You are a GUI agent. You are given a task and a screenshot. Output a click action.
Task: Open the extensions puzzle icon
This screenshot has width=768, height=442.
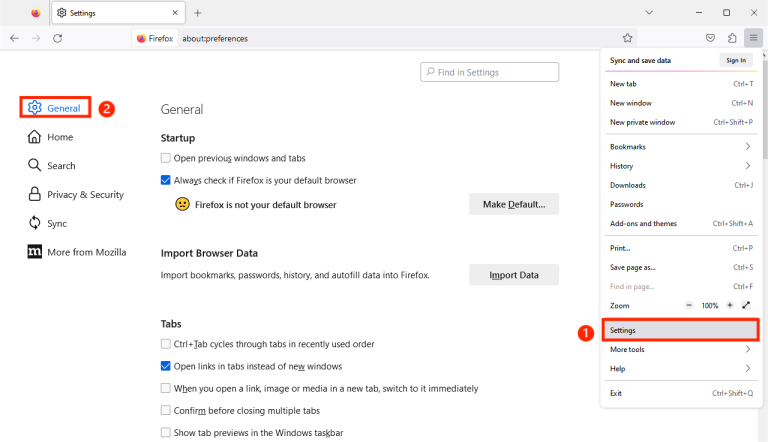732,38
